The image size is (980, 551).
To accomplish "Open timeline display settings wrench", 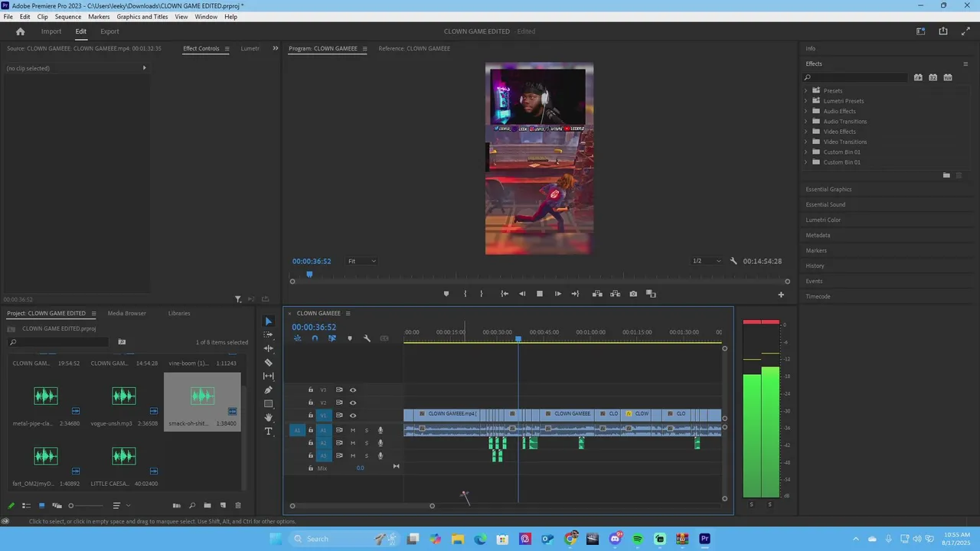I will (367, 338).
